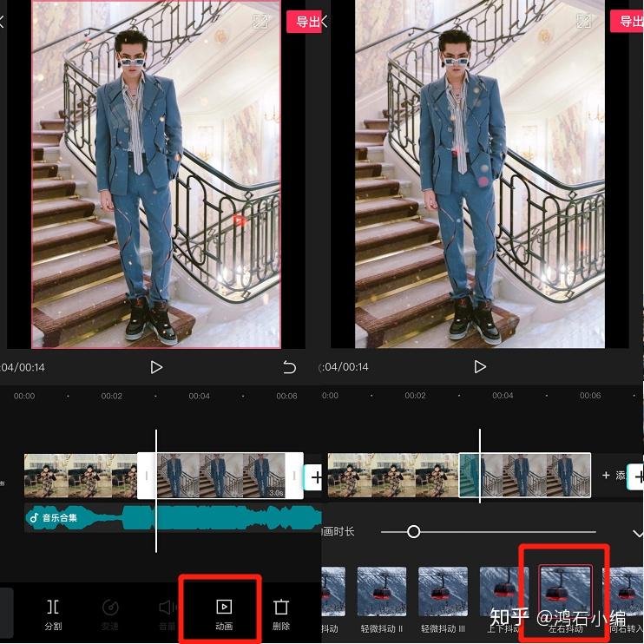Select the staircase clip on left timeline
This screenshot has width=644, height=644.
[220, 476]
